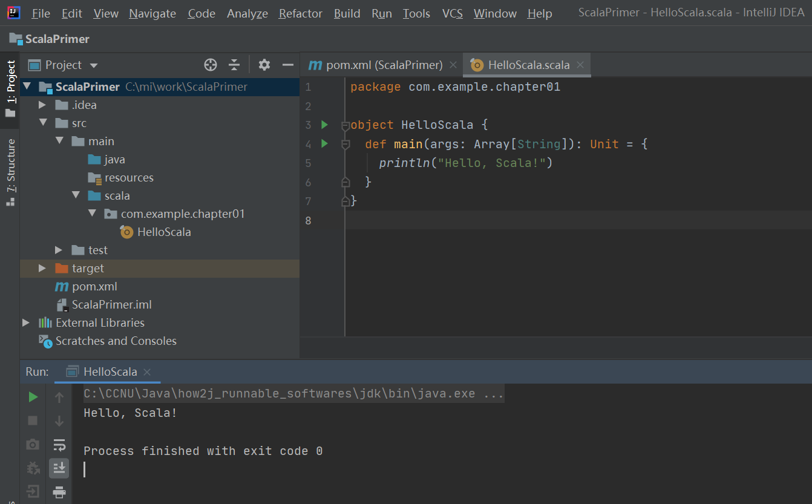
Task: Toggle soft-wrap in Run console
Action: click(x=59, y=445)
